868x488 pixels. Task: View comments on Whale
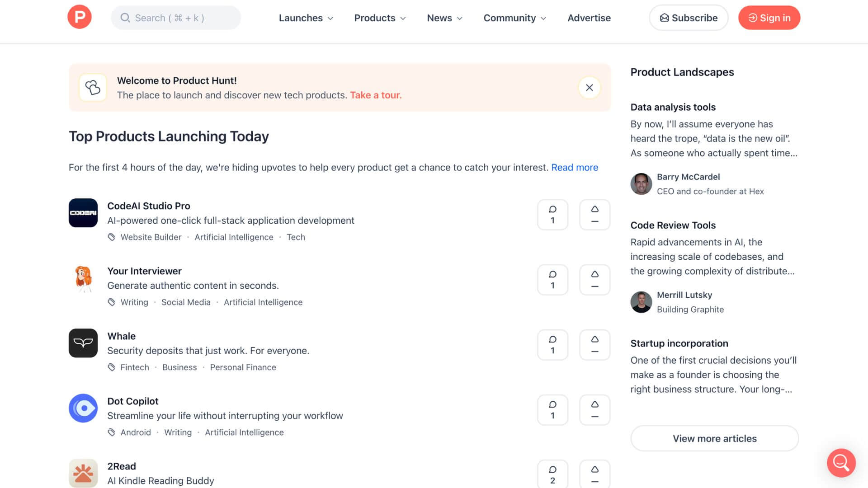(552, 345)
